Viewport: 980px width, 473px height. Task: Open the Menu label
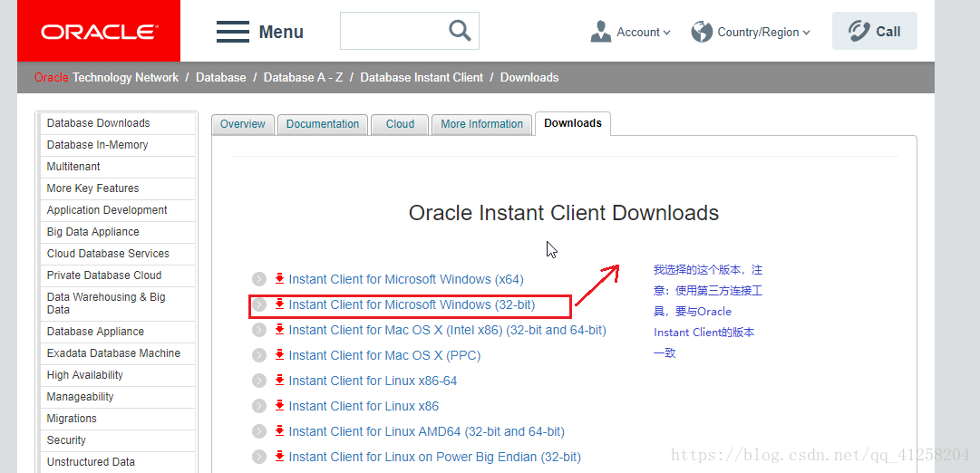[x=281, y=32]
